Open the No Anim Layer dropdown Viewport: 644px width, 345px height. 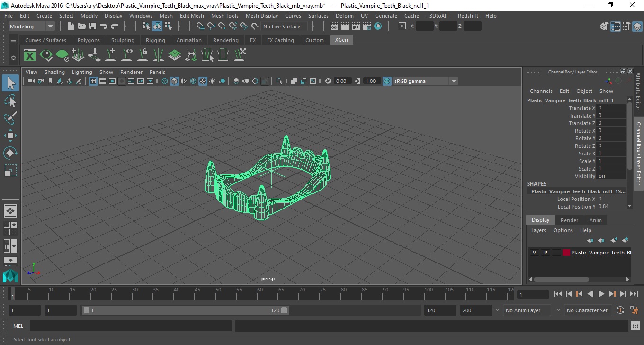(527, 310)
